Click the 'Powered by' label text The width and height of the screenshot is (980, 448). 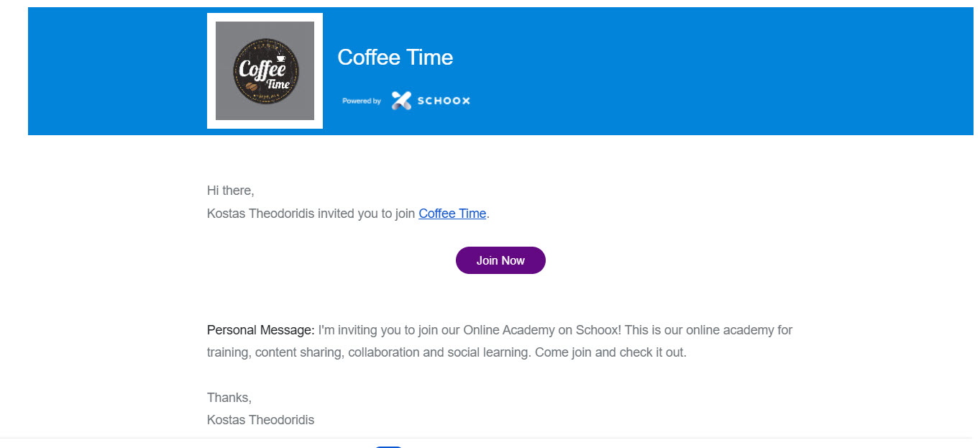362,101
